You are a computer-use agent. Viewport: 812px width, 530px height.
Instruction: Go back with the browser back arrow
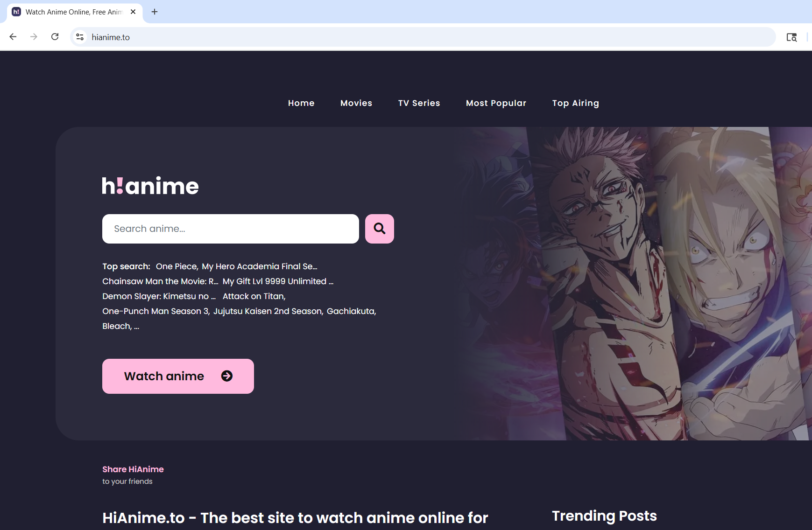tap(13, 37)
